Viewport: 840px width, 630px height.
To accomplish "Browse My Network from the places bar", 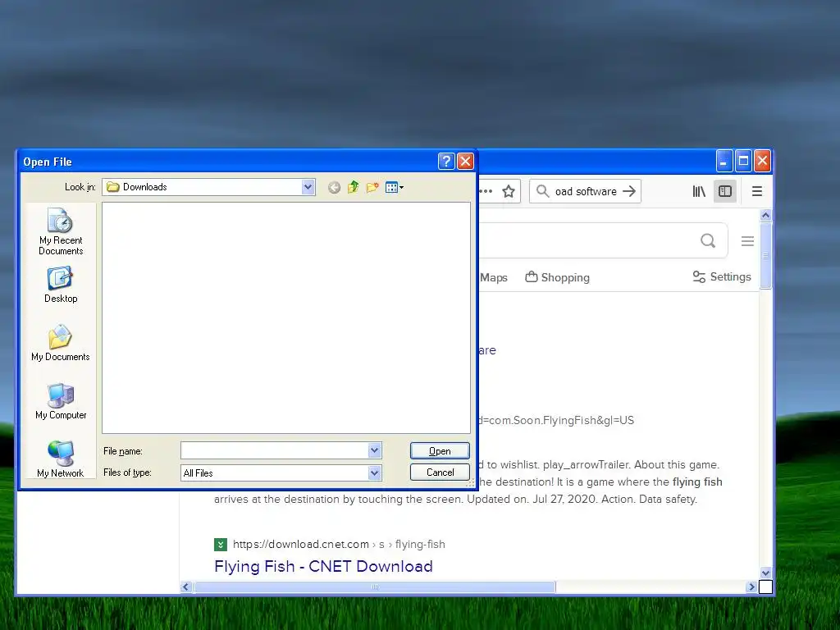I will [x=61, y=459].
